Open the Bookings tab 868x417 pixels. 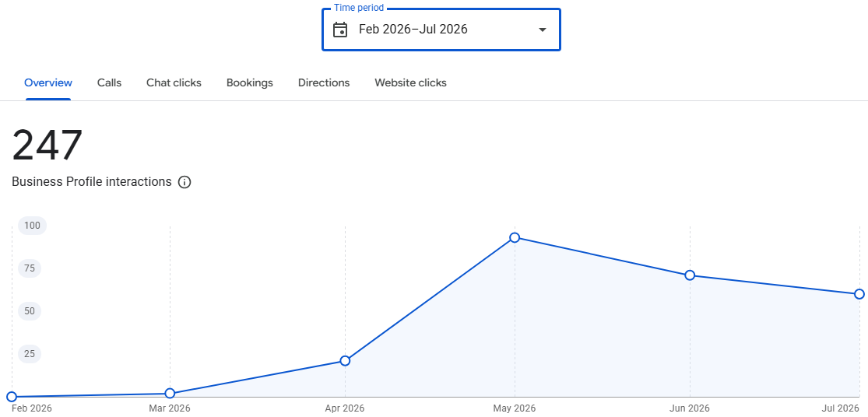pos(250,83)
